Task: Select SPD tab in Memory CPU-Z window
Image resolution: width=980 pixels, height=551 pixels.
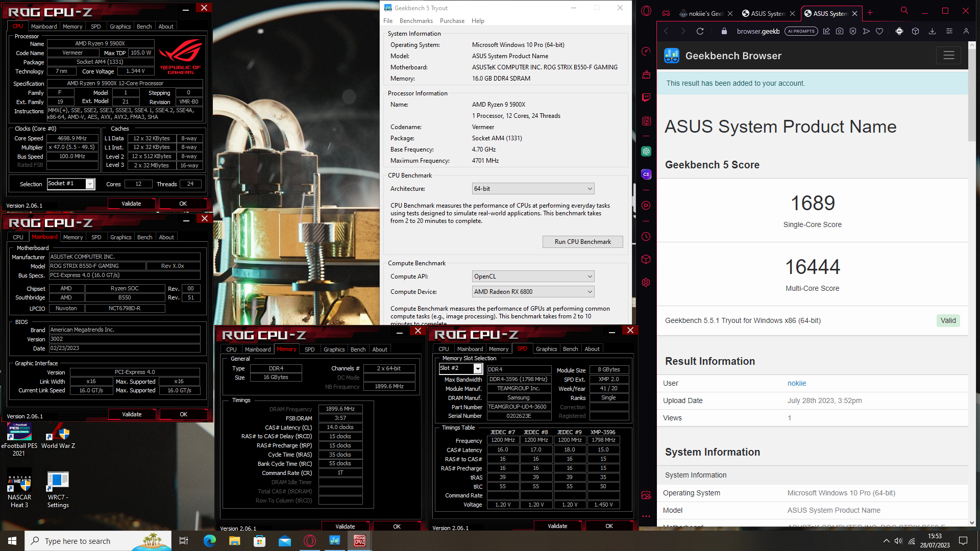Action: pos(309,349)
